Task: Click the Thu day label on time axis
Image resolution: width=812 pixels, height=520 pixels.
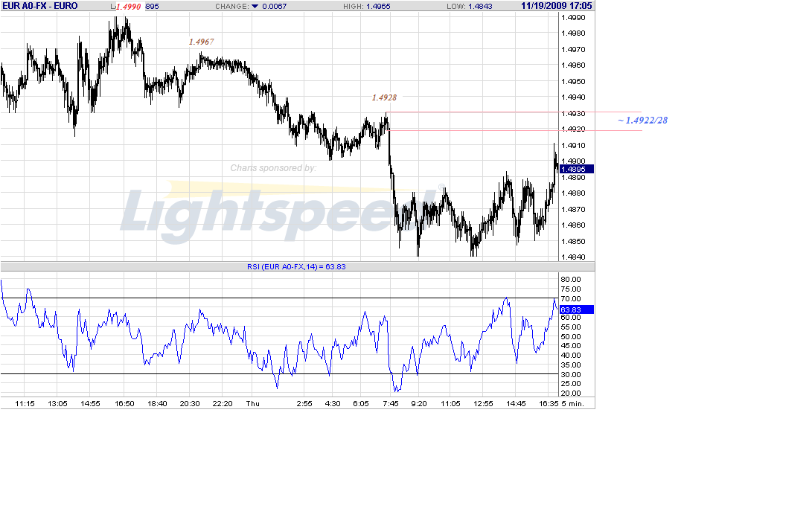Action: click(x=253, y=404)
